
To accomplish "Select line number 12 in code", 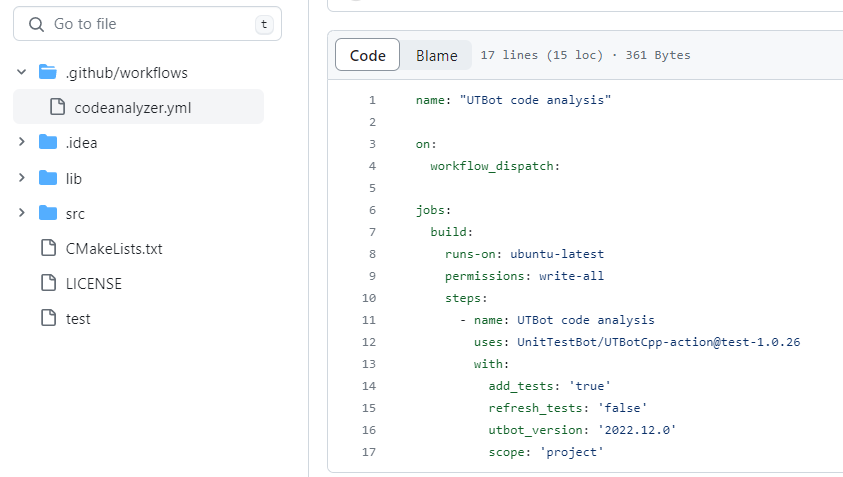I will coord(371,342).
